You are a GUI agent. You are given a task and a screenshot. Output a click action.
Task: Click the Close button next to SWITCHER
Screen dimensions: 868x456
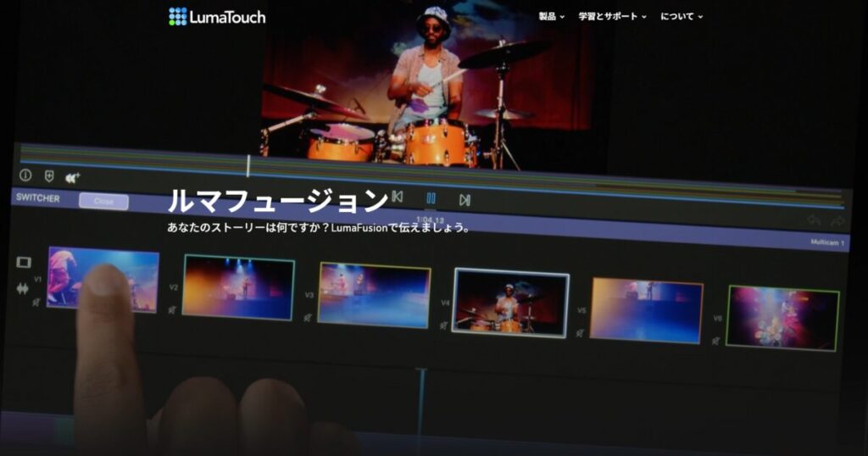click(103, 202)
